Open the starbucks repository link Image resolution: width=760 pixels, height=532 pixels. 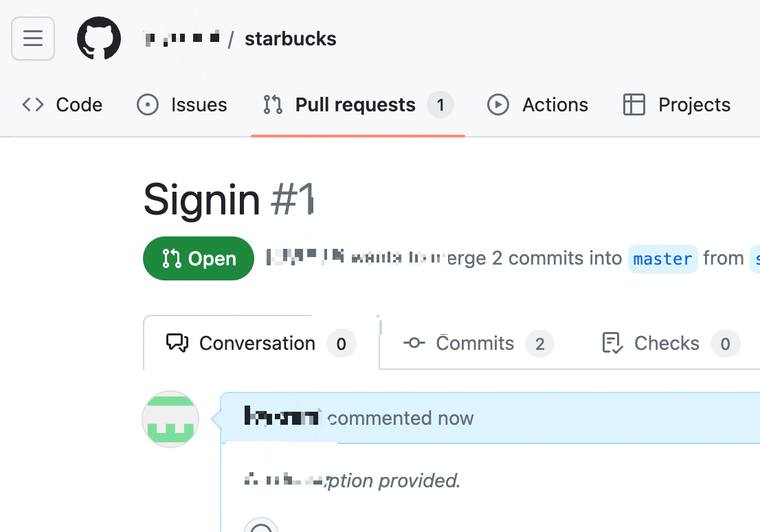tap(291, 38)
